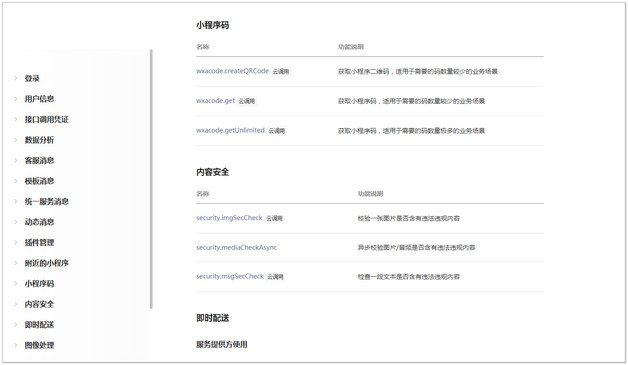Open 动态消息 sidebar entry
The height and width of the screenshot is (365, 628).
pyautogui.click(x=39, y=222)
